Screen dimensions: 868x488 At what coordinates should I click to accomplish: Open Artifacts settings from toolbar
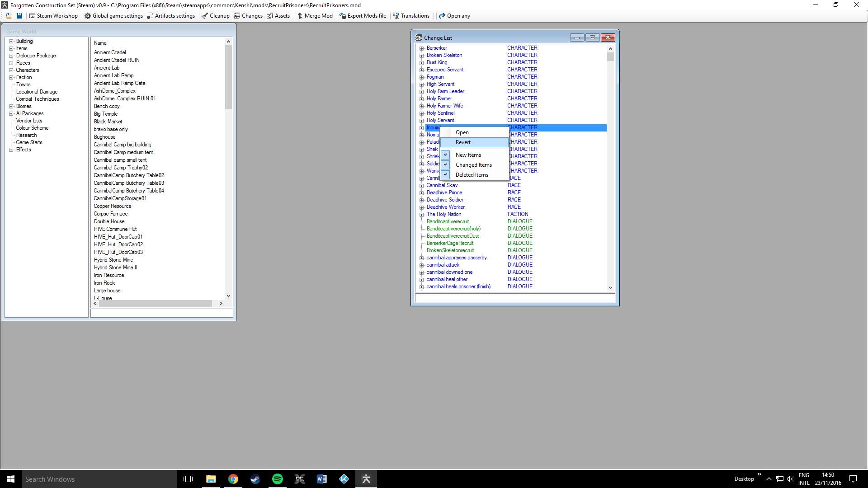(171, 16)
